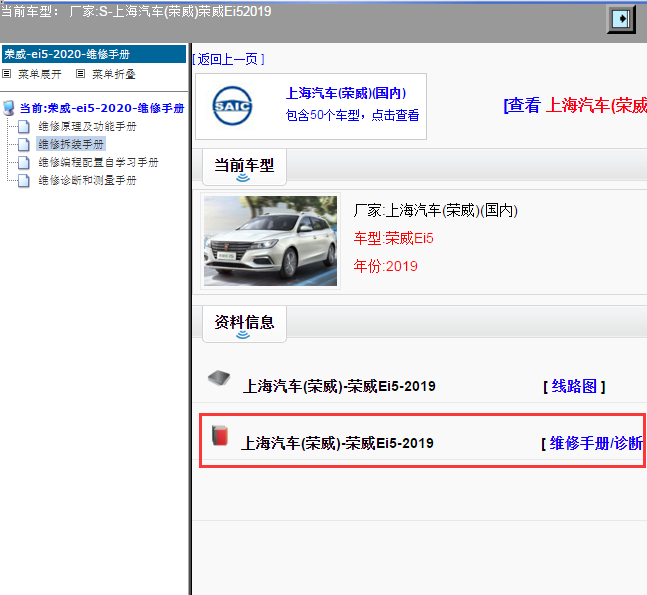
Task: Click 车型:荣威Ei5 text
Action: click(393, 238)
